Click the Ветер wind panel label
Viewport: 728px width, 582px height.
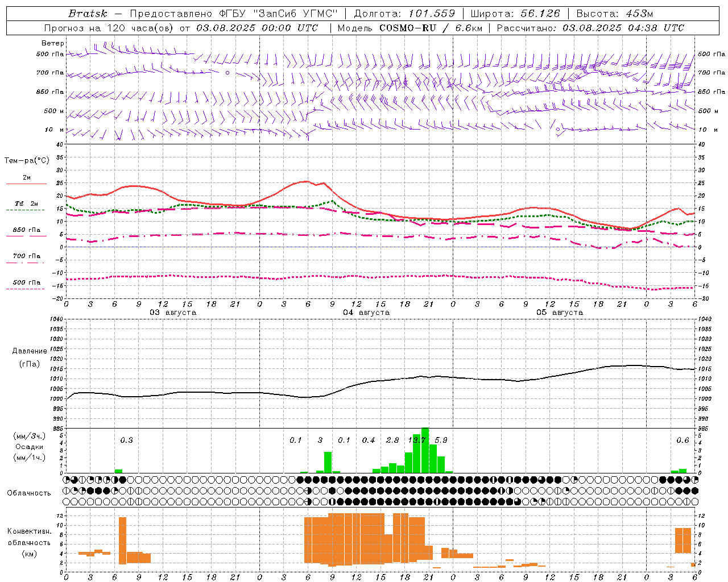pos(53,43)
